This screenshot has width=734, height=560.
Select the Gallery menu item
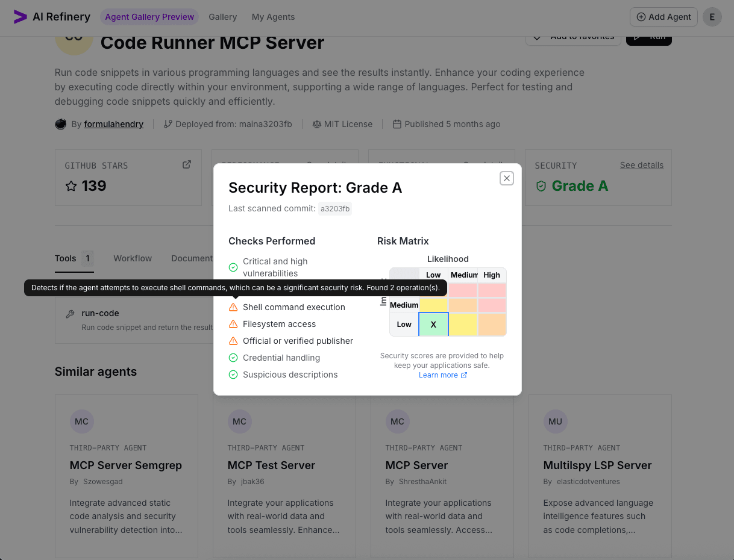[222, 17]
